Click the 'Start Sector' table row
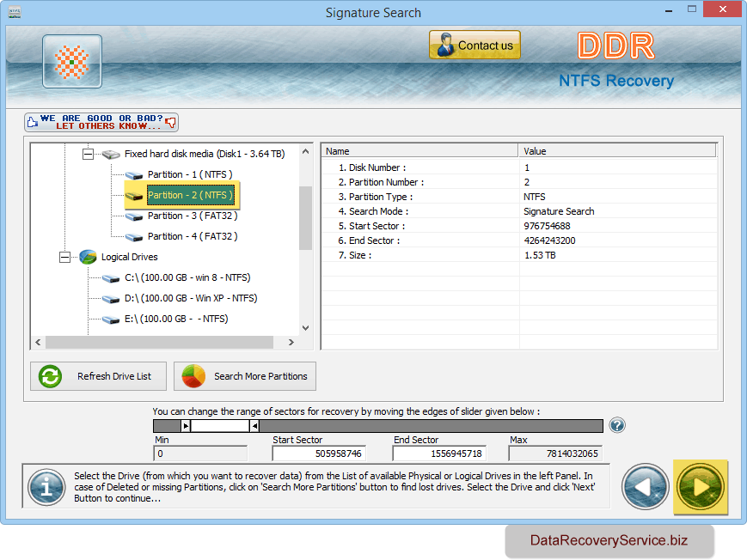Viewport: 747px width, 560px height. coord(519,226)
